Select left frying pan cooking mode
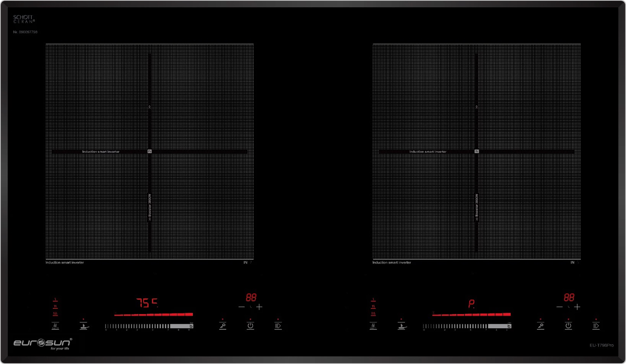 tap(84, 326)
